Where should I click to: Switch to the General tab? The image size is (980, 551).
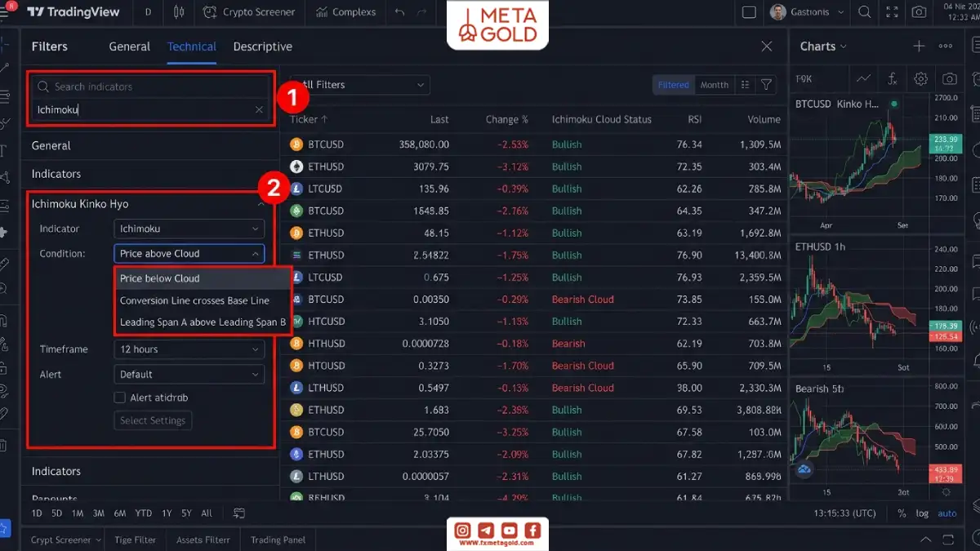point(130,47)
